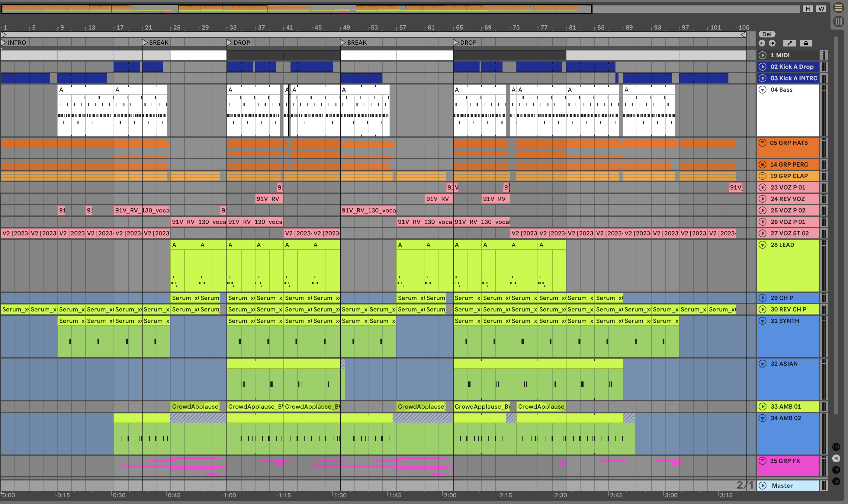Toggle the R returns section button
Image resolution: width=848 pixels, height=504 pixels.
pyautogui.click(x=836, y=458)
